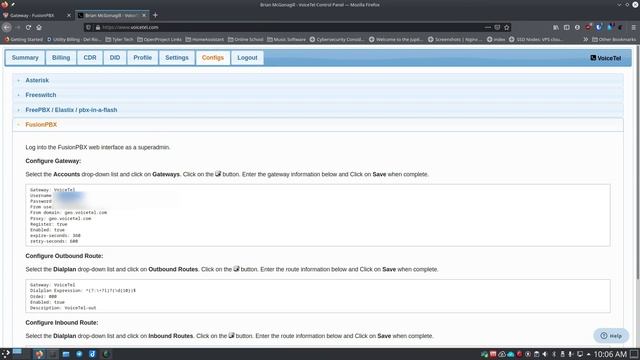Click the Pocket save icon in the URL bar
Viewport: 640px width, 360px height.
coord(497,27)
